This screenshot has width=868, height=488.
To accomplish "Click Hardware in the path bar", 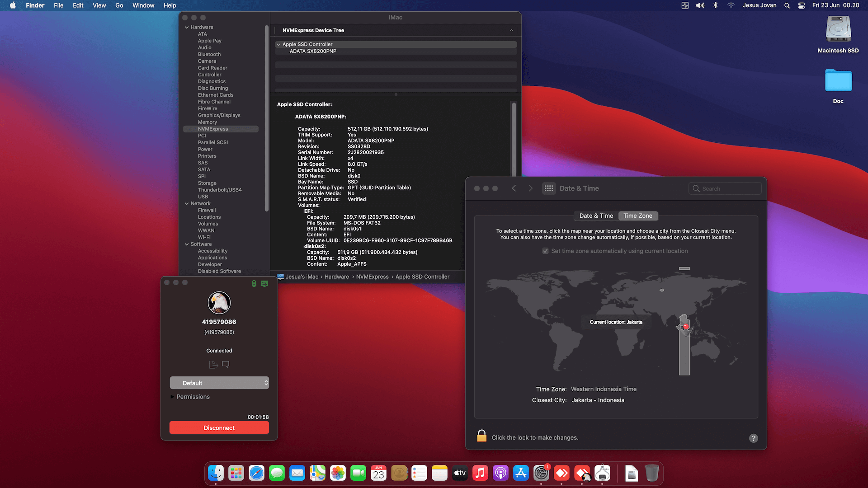I will tap(337, 277).
